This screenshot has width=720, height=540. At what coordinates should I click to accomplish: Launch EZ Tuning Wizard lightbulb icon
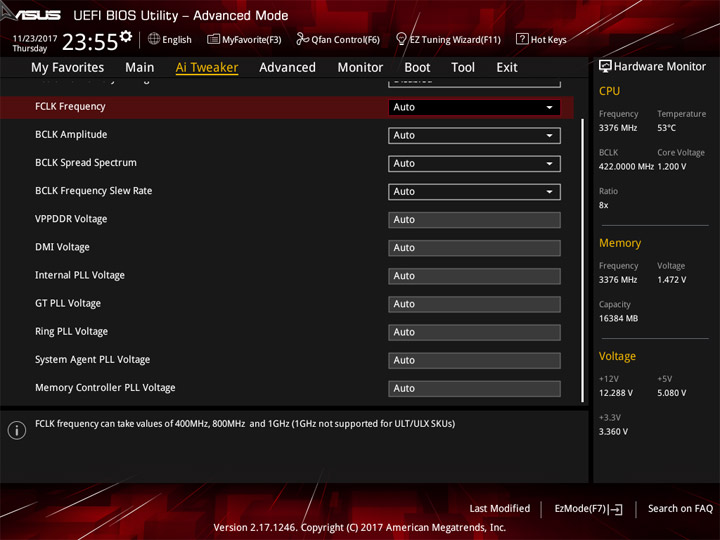pyautogui.click(x=401, y=39)
